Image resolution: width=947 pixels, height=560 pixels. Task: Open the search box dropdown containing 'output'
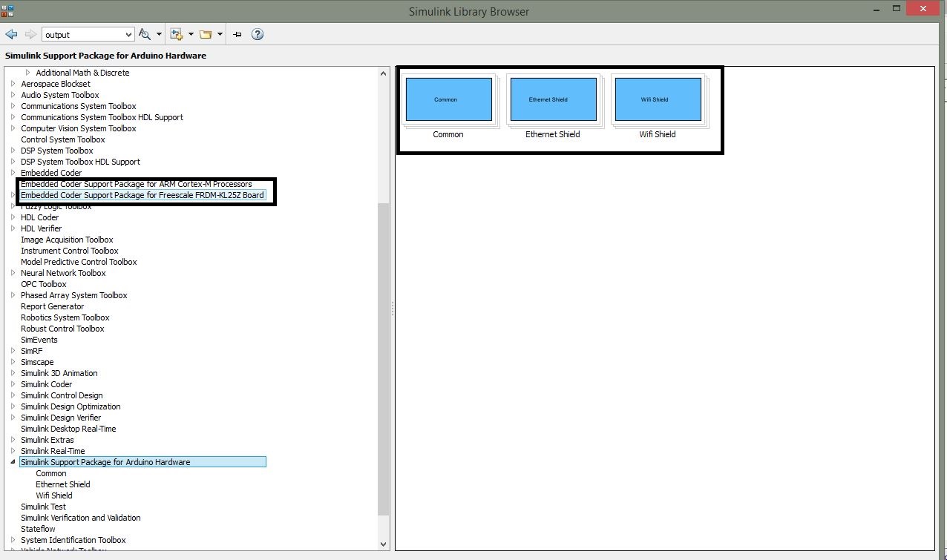point(128,34)
